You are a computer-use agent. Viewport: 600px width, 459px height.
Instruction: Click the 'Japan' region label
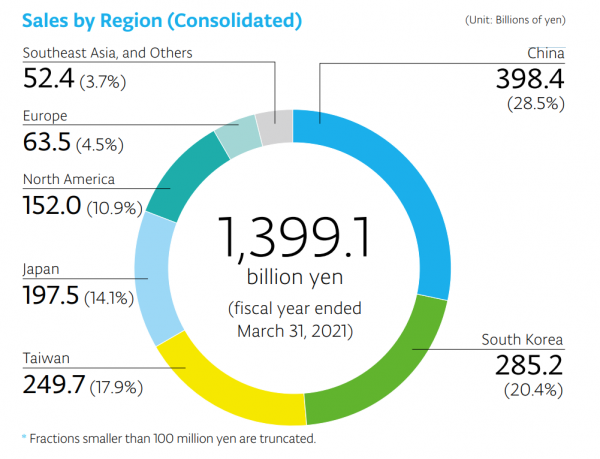(x=43, y=268)
